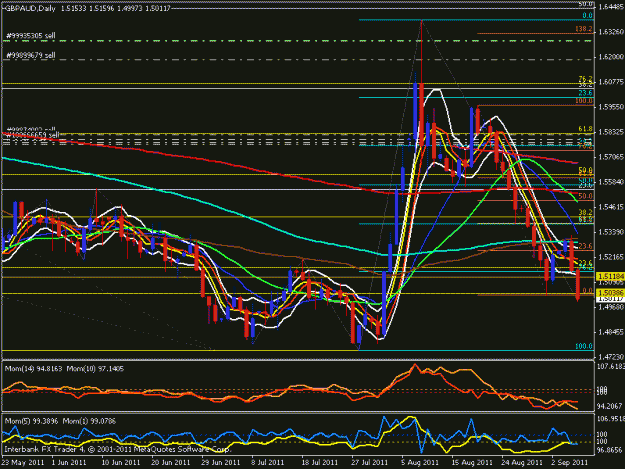
Task: Click the 1.58325 price axis label
Action: 611,132
